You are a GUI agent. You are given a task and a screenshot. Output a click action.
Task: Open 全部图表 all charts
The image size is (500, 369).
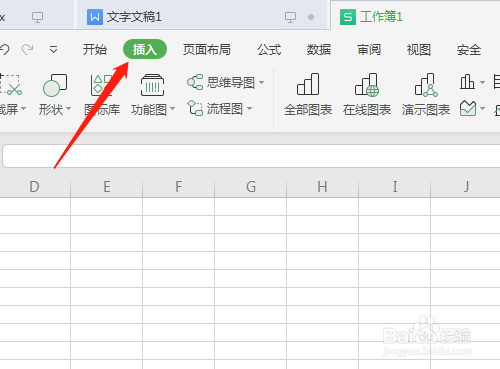308,95
